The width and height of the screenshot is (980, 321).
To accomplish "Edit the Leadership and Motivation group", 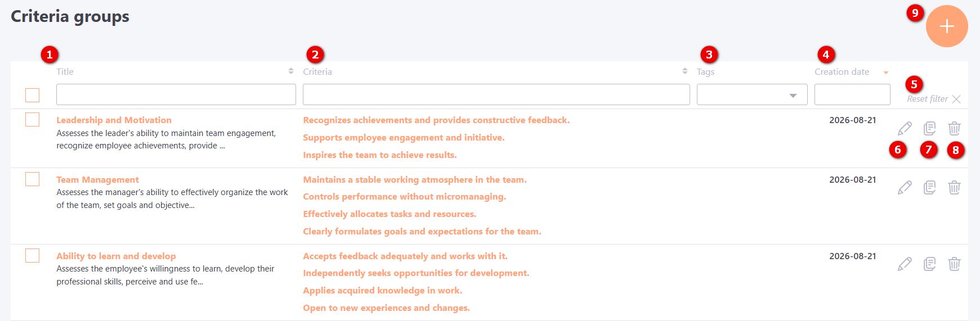I will 905,128.
